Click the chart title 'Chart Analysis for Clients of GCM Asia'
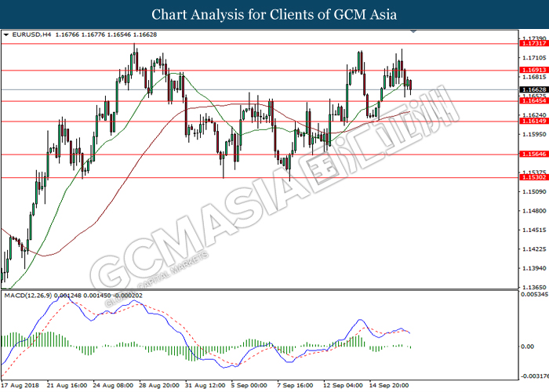 [274, 15]
